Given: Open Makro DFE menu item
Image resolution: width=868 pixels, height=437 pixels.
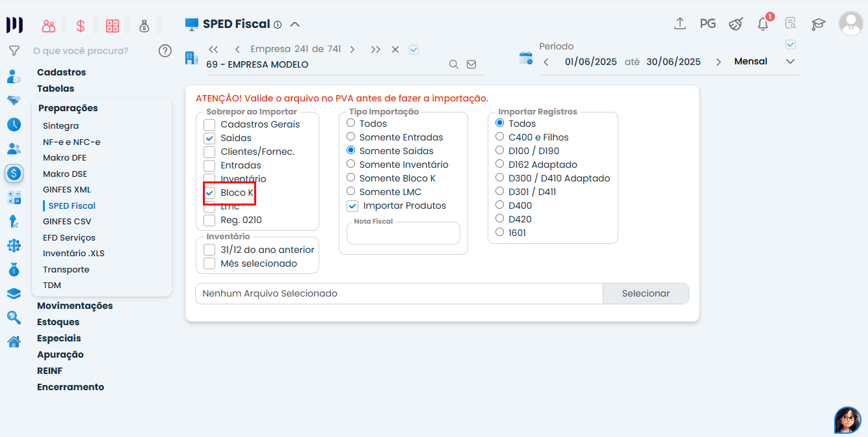Looking at the screenshot, I should [64, 158].
